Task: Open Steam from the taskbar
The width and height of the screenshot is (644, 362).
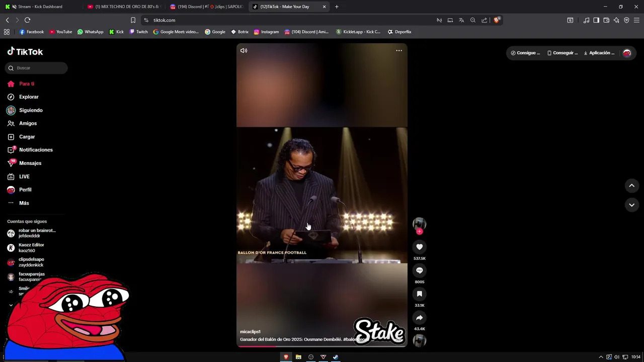Action: [336, 357]
